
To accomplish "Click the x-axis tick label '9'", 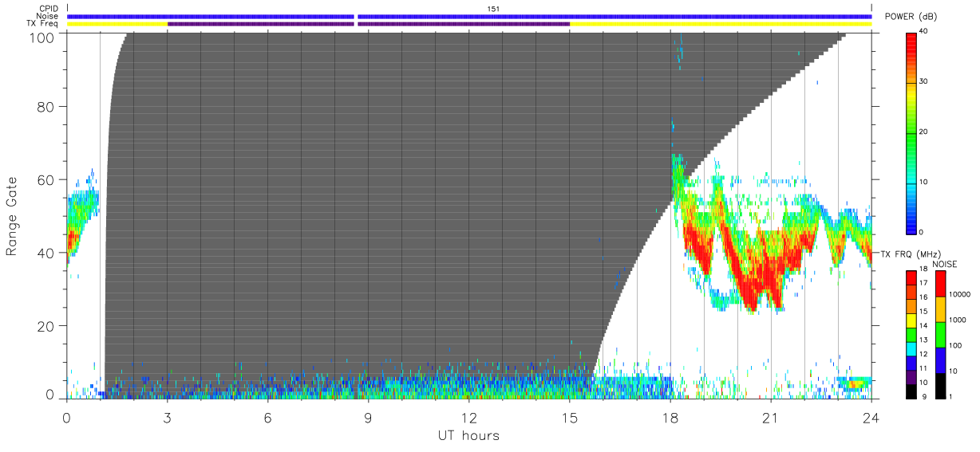I will pyautogui.click(x=368, y=417).
